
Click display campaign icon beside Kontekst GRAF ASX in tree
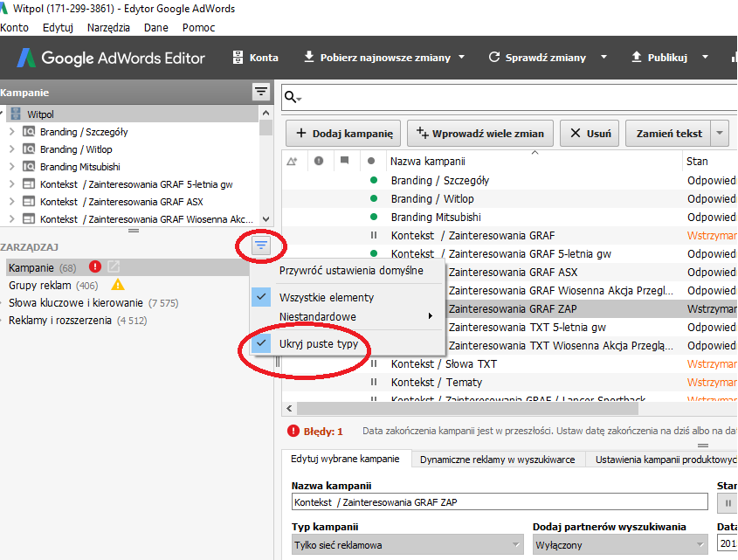[x=29, y=202]
